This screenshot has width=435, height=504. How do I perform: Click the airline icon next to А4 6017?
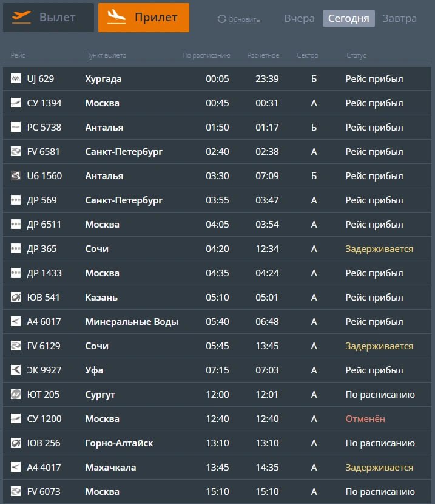point(16,322)
